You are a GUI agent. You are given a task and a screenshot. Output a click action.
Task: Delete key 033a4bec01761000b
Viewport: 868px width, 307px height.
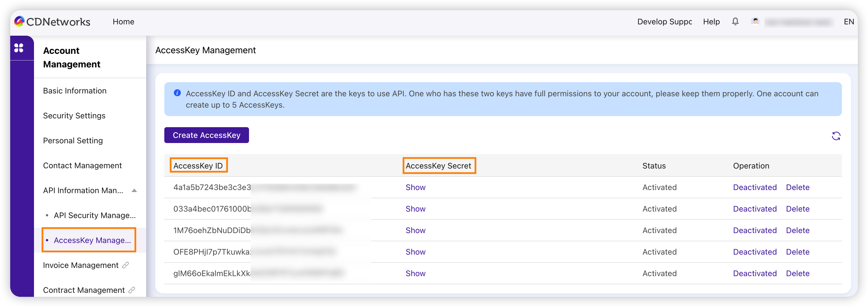pos(797,209)
